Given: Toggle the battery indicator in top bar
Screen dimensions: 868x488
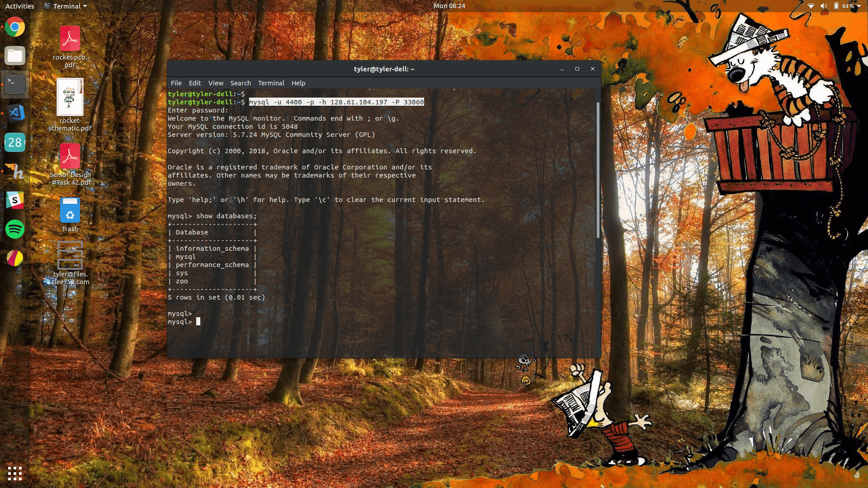Looking at the screenshot, I should click(838, 6).
